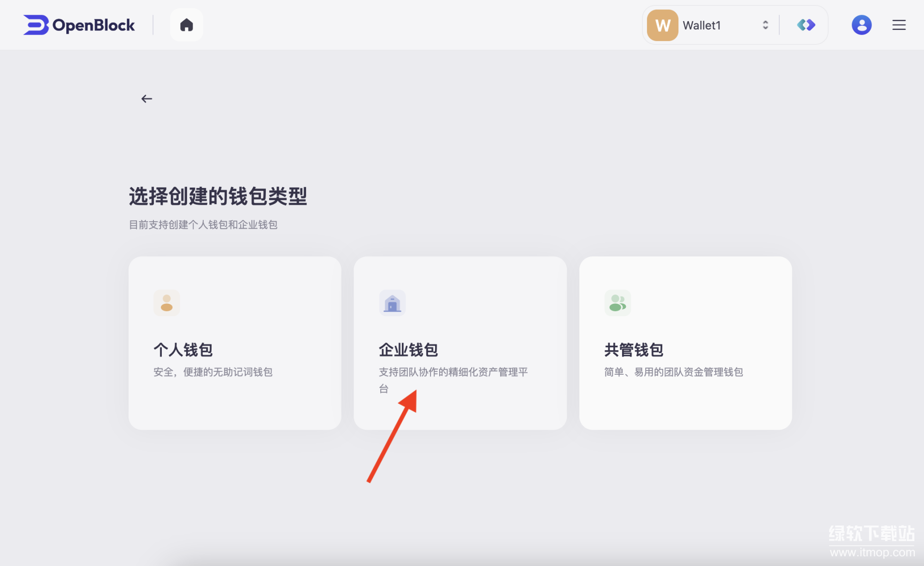This screenshot has height=566, width=924.
Task: Click the 选择创建的钱包类型 heading
Action: tap(218, 196)
